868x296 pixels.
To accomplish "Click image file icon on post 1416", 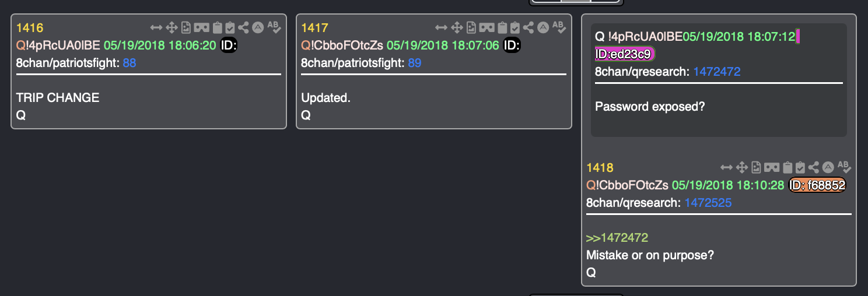I will coord(186,27).
